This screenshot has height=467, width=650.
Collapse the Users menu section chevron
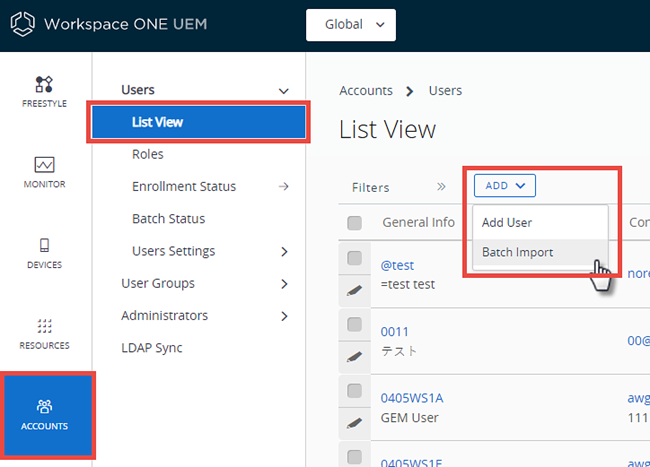pos(284,91)
